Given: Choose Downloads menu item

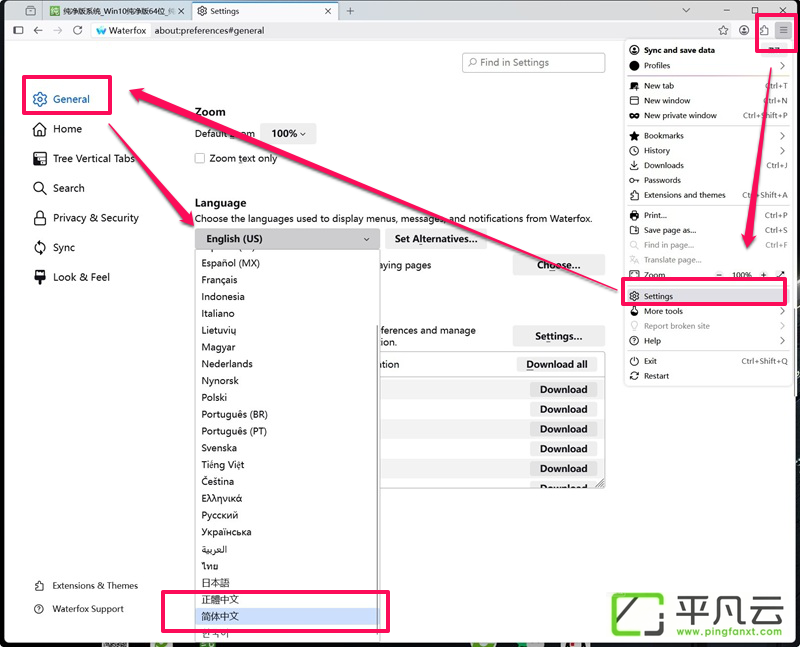Looking at the screenshot, I should click(x=708, y=165).
